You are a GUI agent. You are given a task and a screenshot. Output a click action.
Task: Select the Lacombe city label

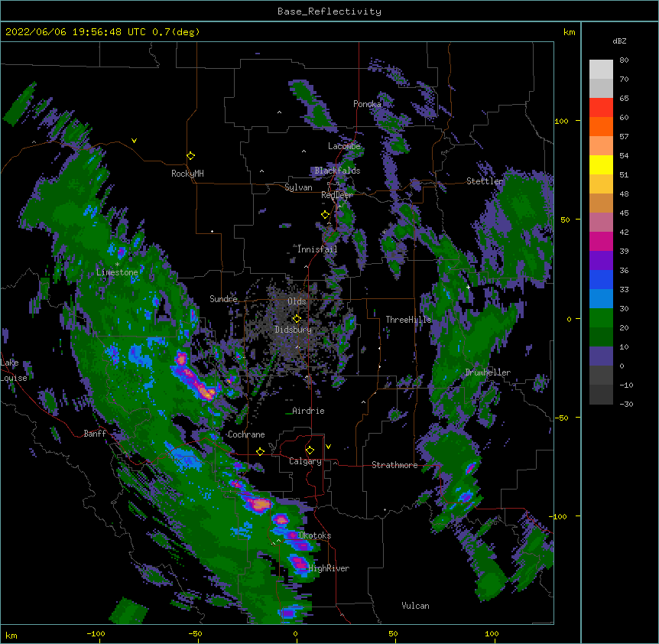(344, 146)
